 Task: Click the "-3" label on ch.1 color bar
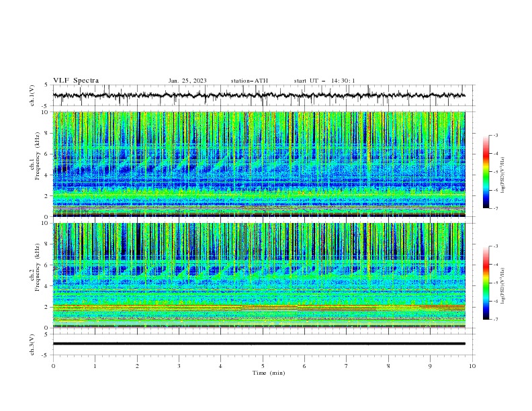coord(495,135)
